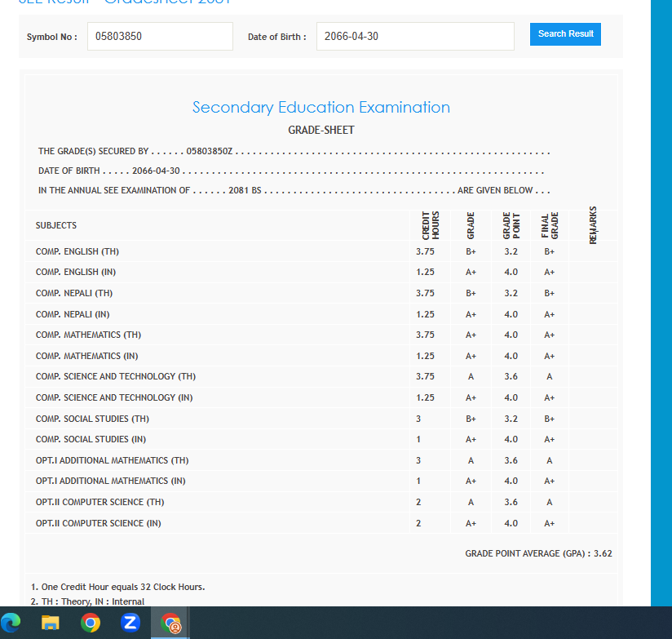The width and height of the screenshot is (672, 639).
Task: Click the GRADE-SHEET title text
Action: pos(321,130)
